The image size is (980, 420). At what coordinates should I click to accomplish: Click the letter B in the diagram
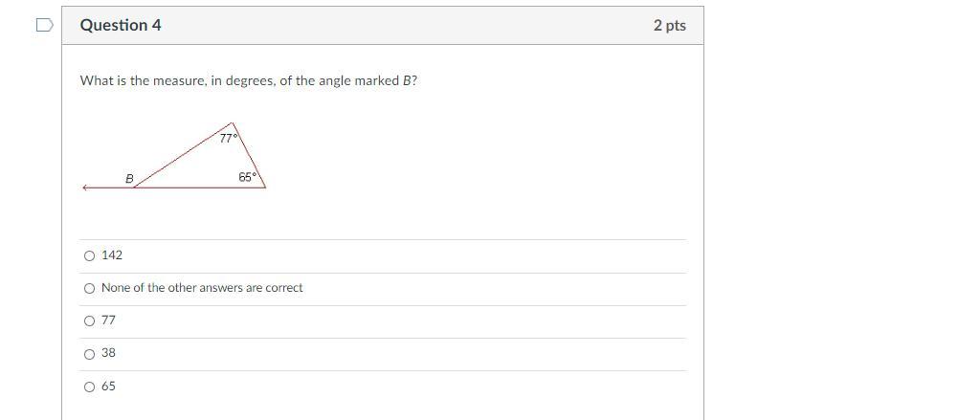pyautogui.click(x=129, y=179)
